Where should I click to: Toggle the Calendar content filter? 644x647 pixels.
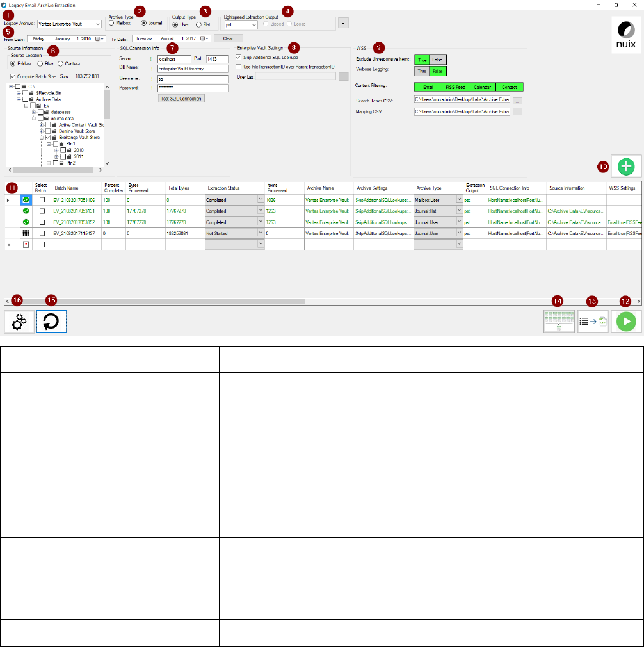click(x=483, y=88)
